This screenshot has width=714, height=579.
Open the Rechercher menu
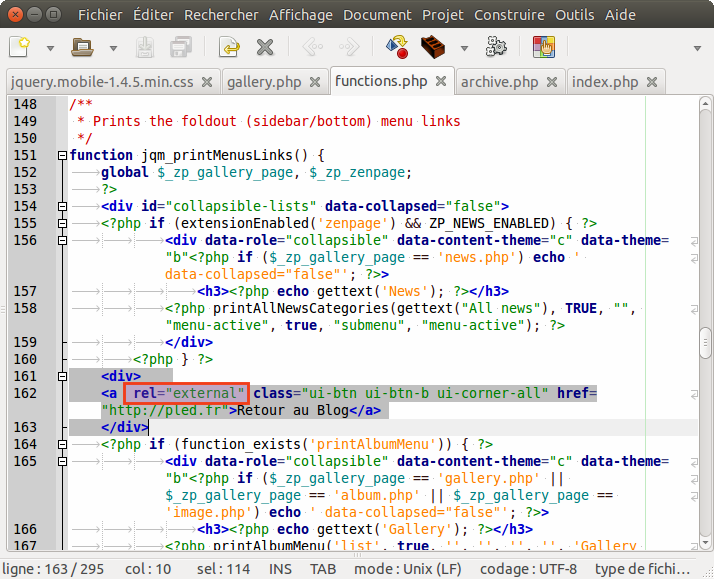pos(221,15)
